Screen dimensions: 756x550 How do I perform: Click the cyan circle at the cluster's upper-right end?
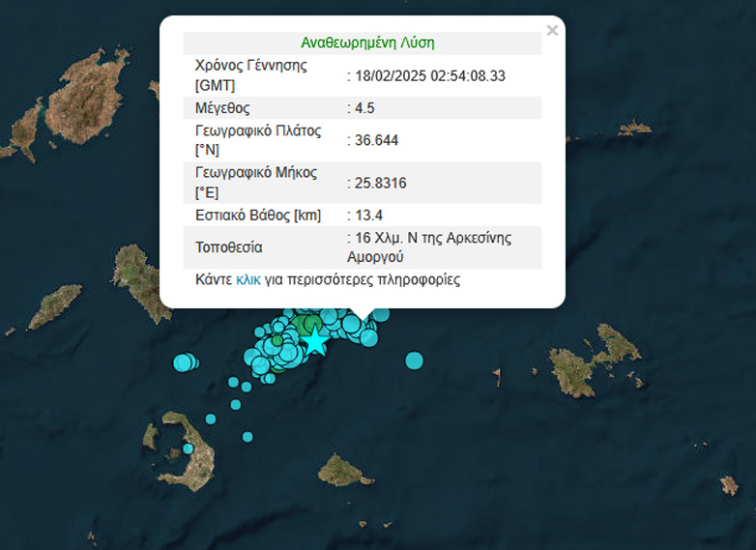pyautogui.click(x=381, y=314)
